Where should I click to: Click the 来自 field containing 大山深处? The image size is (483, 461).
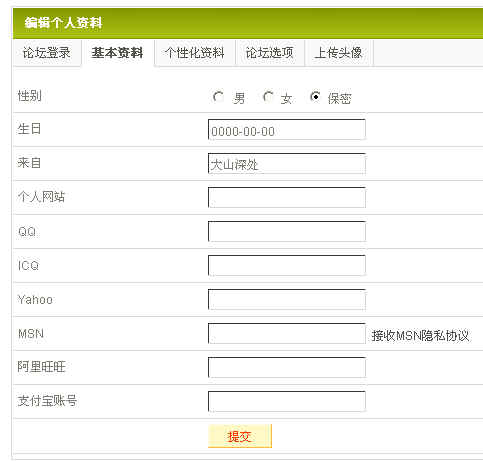(x=287, y=164)
